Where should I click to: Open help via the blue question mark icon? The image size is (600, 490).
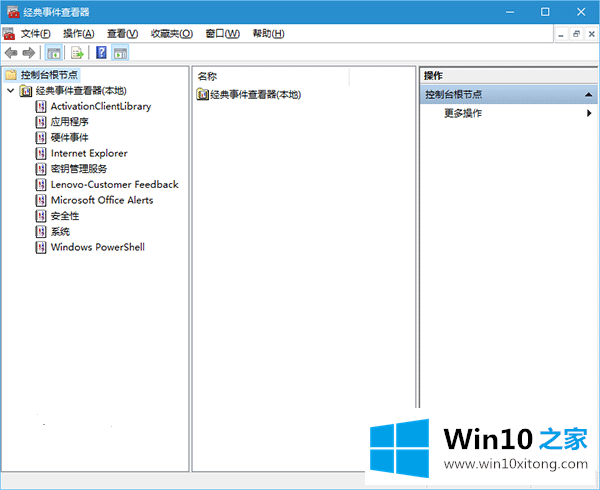[101, 52]
